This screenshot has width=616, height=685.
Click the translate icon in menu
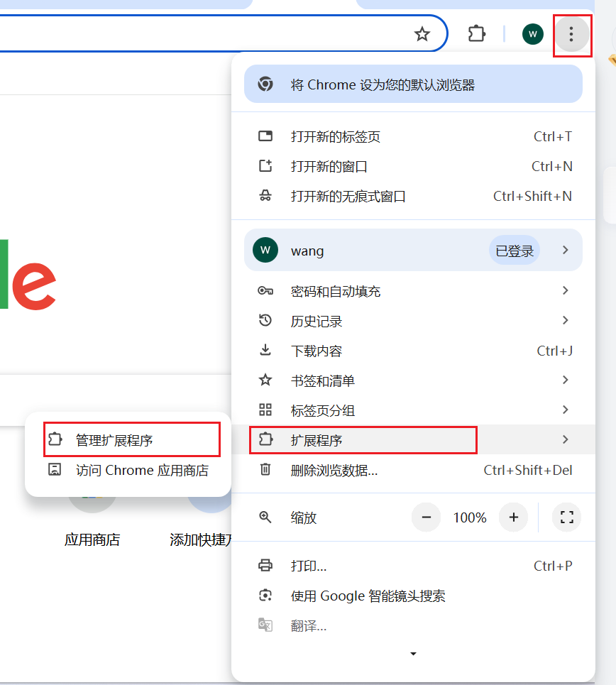tap(265, 625)
